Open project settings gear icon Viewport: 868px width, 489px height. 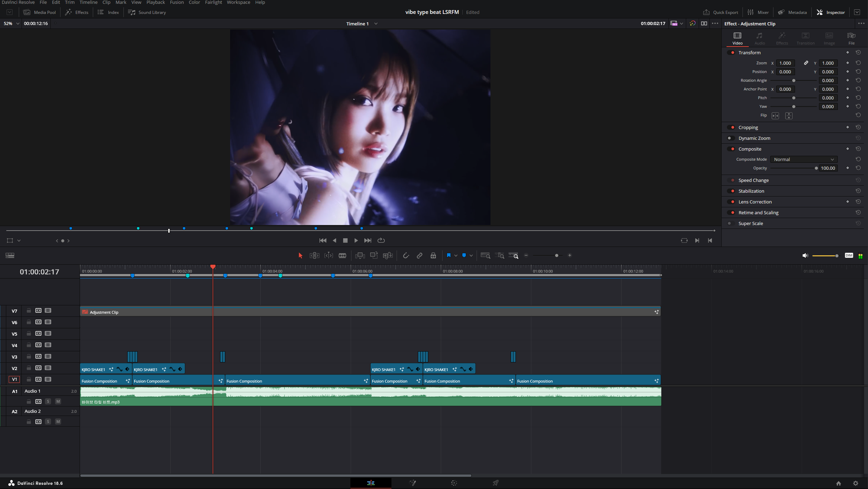click(855, 483)
